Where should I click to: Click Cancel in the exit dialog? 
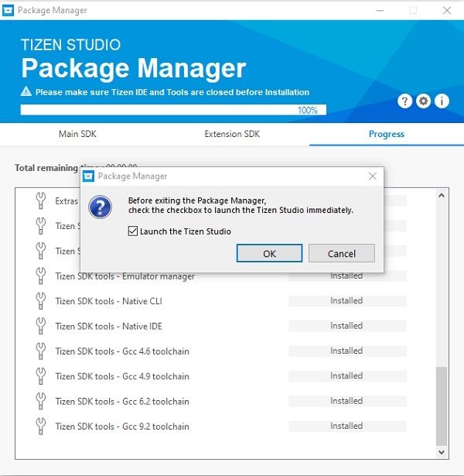pos(342,253)
